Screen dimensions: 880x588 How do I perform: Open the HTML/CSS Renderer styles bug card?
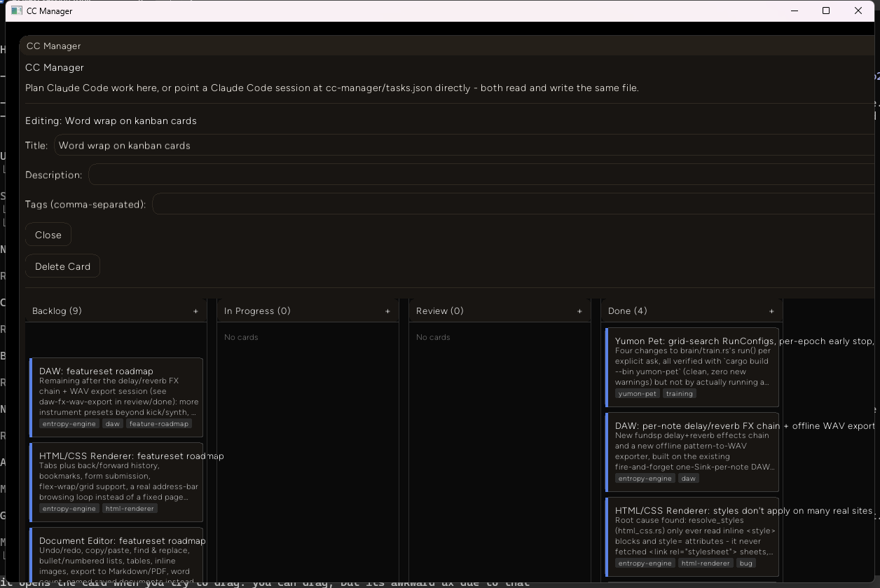(692, 537)
